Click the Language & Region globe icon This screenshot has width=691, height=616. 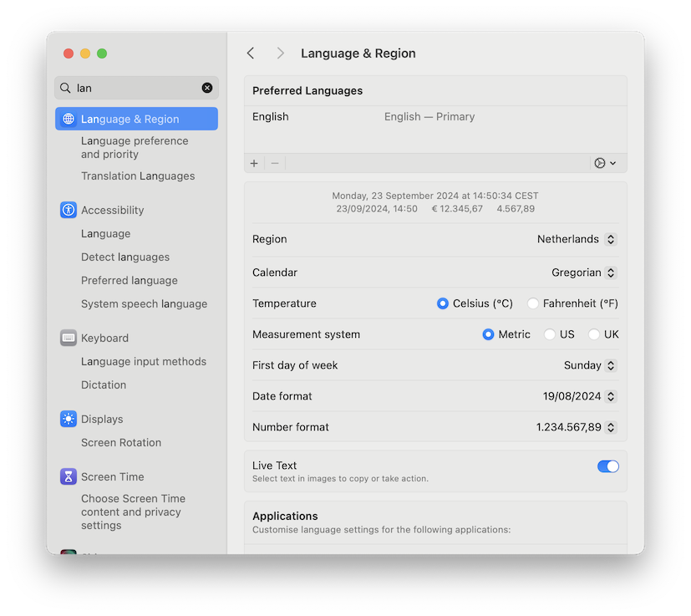click(69, 119)
